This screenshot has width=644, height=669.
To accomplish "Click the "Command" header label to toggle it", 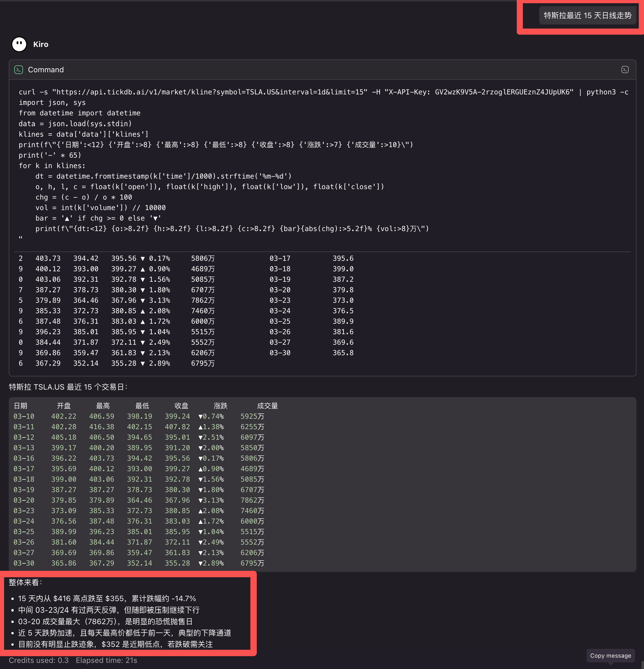I will click(46, 70).
